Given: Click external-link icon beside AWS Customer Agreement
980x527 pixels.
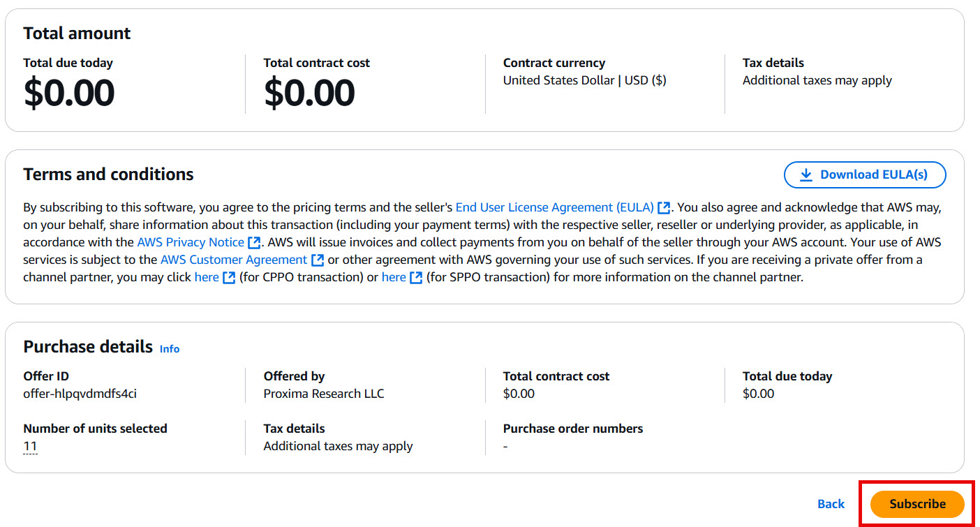Looking at the screenshot, I should pos(318,260).
